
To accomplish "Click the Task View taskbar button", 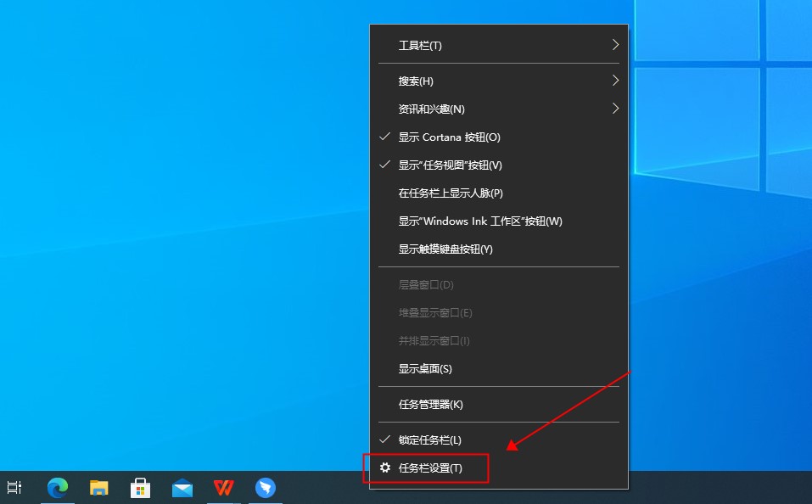I will pos(14,488).
